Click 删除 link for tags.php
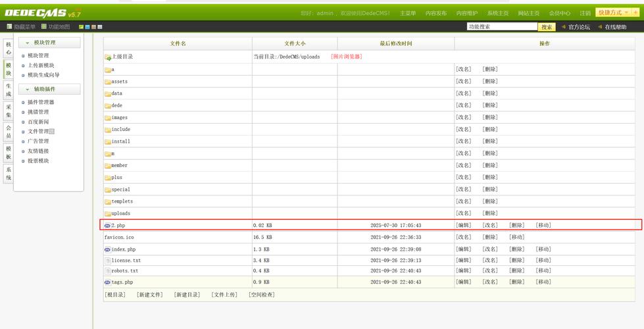644x329 pixels. pyautogui.click(x=516, y=282)
